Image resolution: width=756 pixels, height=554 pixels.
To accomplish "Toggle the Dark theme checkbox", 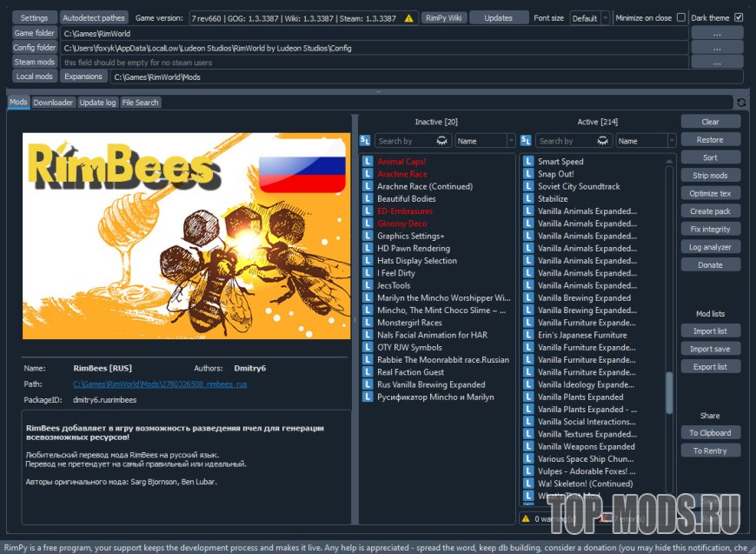I will point(738,17).
